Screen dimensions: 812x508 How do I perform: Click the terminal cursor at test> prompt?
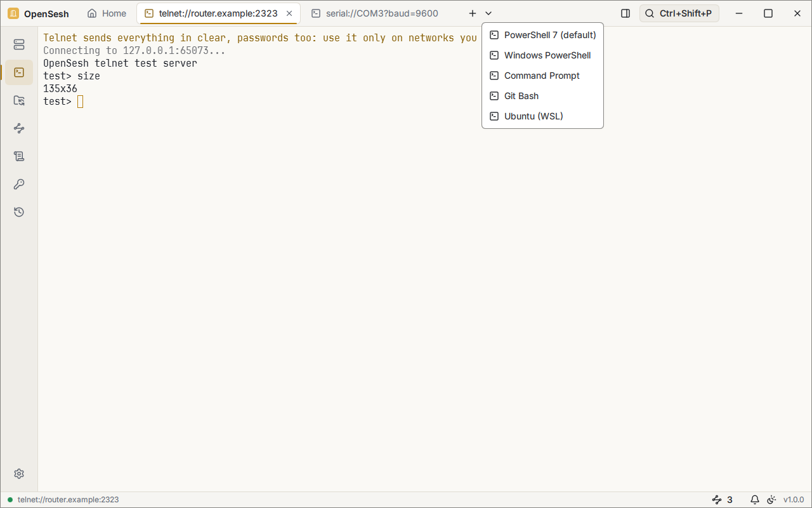tap(81, 102)
